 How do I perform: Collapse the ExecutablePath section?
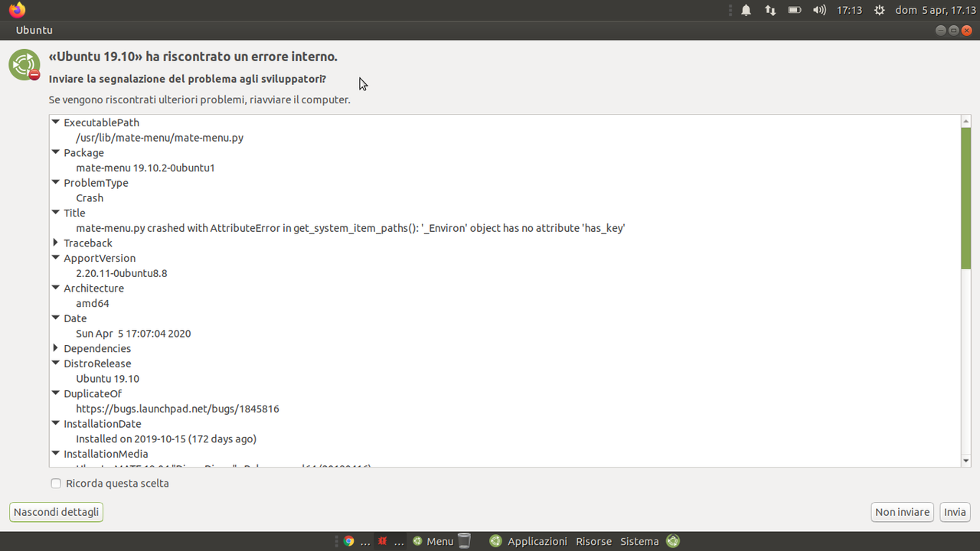(56, 122)
